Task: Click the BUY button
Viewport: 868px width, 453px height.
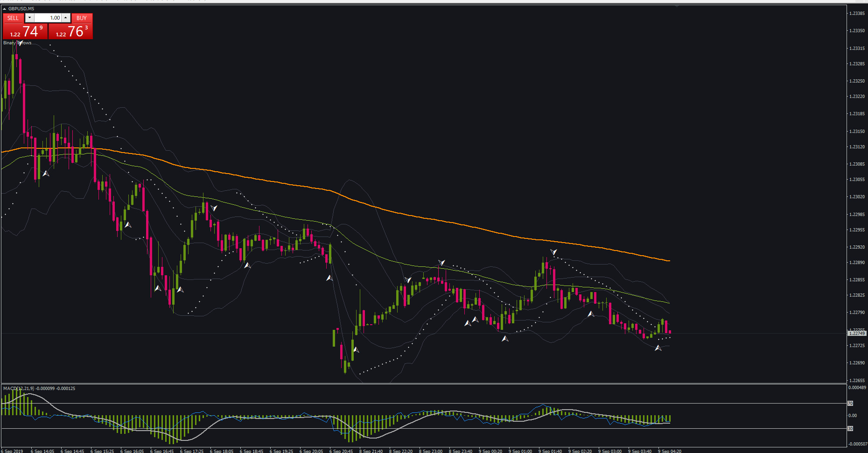Action: click(82, 18)
